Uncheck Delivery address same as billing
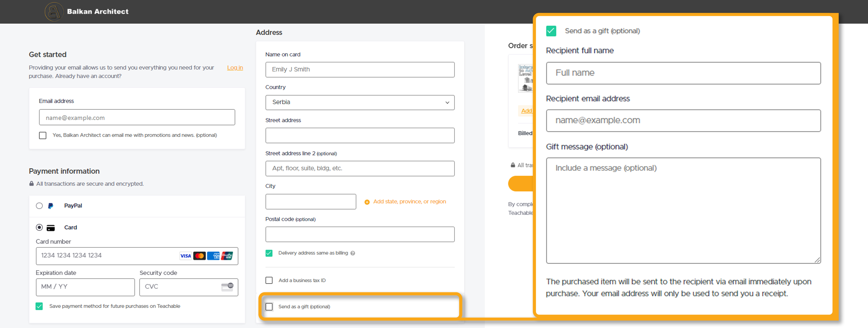Screen dimensions: 868x328 click(x=269, y=253)
